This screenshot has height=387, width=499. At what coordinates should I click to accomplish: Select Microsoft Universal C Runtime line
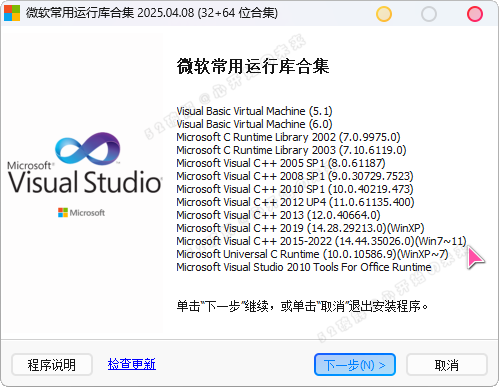312,254
